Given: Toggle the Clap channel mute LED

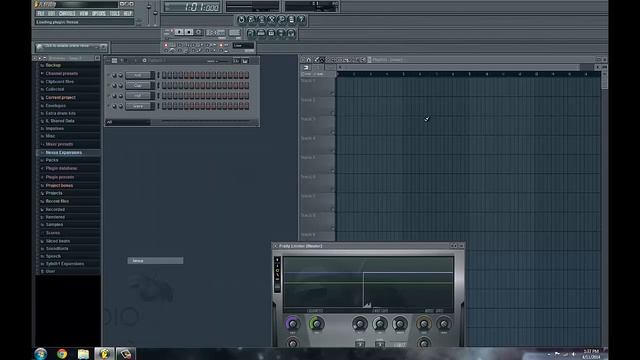Looking at the screenshot, I should (108, 85).
